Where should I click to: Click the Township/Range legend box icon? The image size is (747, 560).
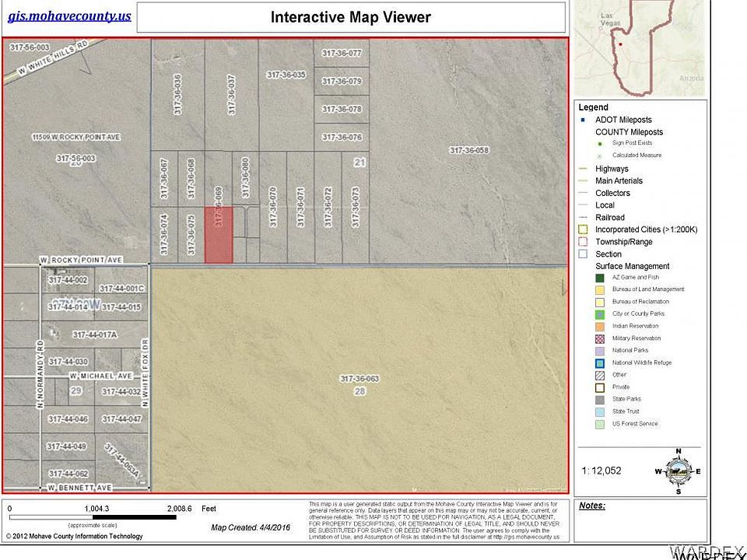[583, 242]
